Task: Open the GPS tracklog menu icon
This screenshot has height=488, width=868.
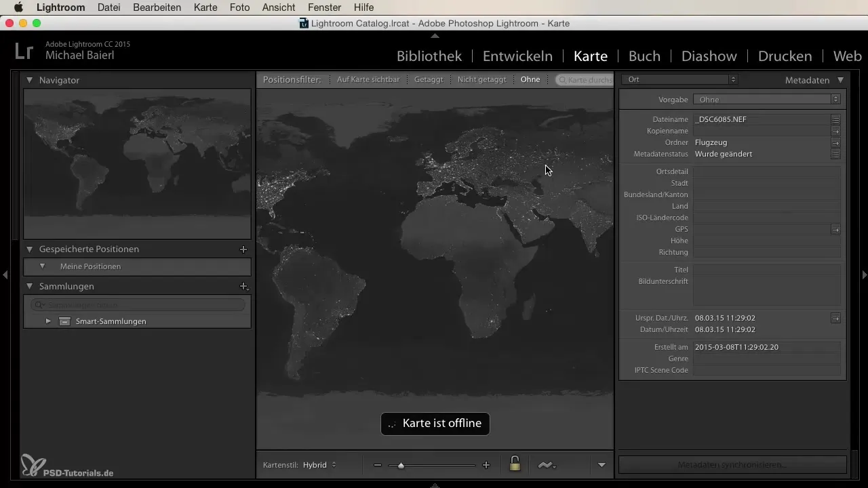Action: click(x=547, y=465)
